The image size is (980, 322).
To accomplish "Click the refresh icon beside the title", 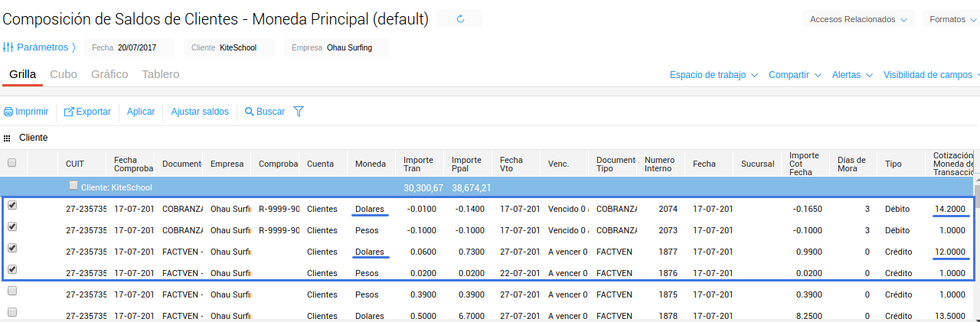I will tap(460, 19).
